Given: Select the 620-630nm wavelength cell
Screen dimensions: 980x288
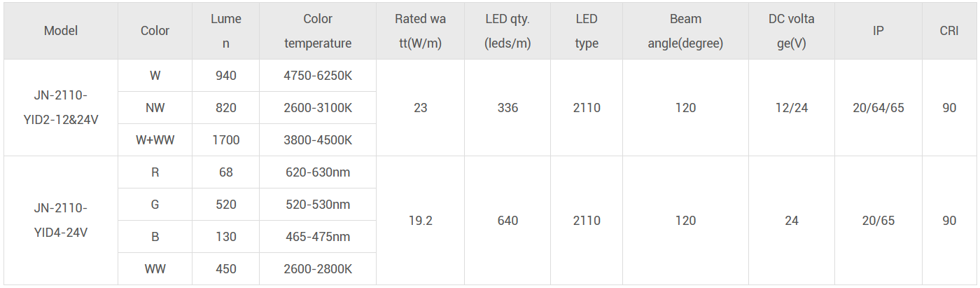Looking at the screenshot, I should pos(318,172).
